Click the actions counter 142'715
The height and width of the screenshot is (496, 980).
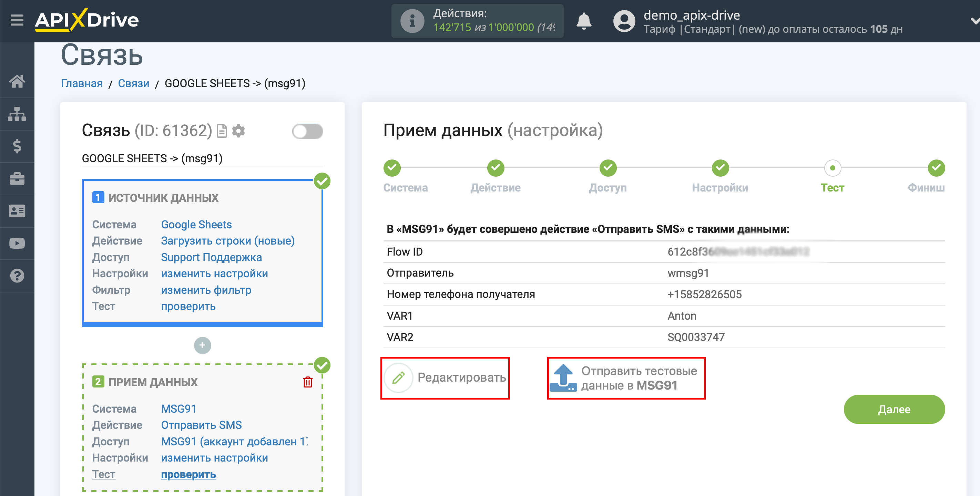452,28
